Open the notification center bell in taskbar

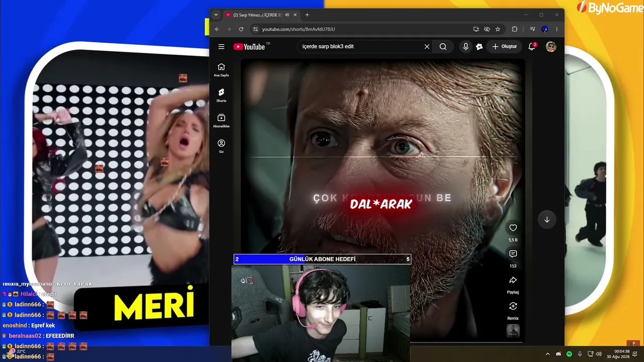point(635,354)
